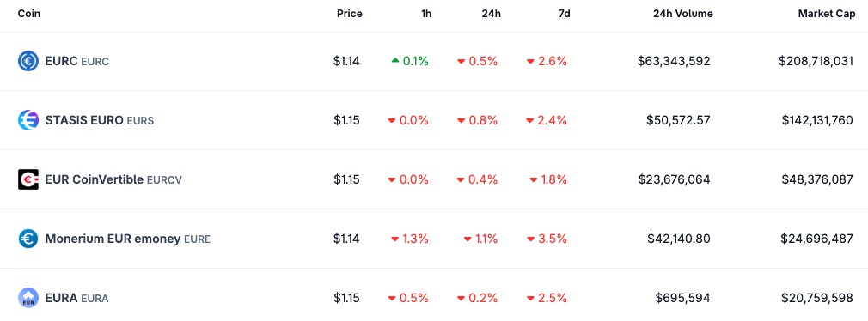Open Monerium EUR emoney EURE link

pos(128,239)
